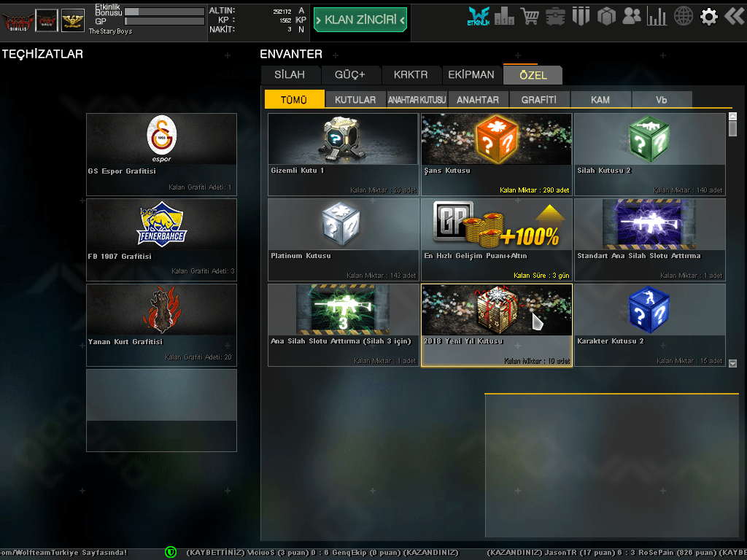Switch to the KRKTR inventory tab
The width and height of the screenshot is (747, 560).
click(x=411, y=75)
